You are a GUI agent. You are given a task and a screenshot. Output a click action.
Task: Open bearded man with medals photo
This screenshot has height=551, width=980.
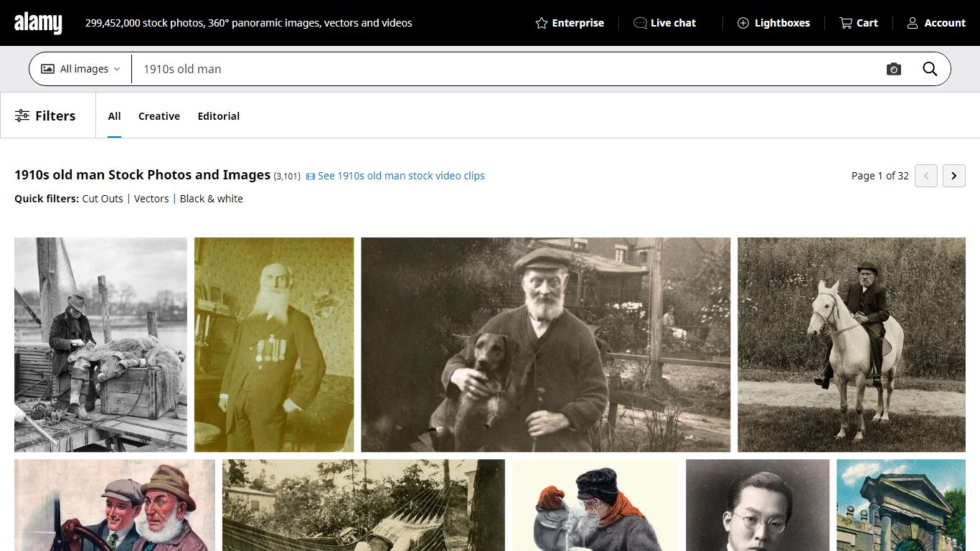(274, 344)
